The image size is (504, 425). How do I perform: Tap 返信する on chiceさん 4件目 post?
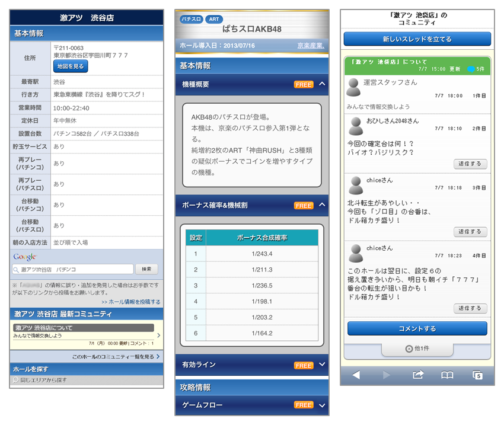(x=470, y=308)
